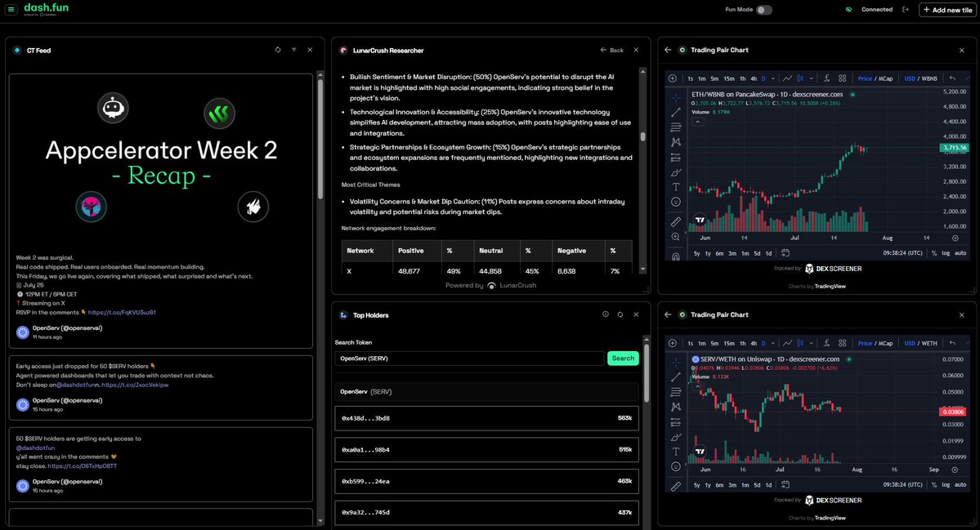980x530 pixels.
Task: Open the CT Feed filter icon
Action: click(x=293, y=50)
